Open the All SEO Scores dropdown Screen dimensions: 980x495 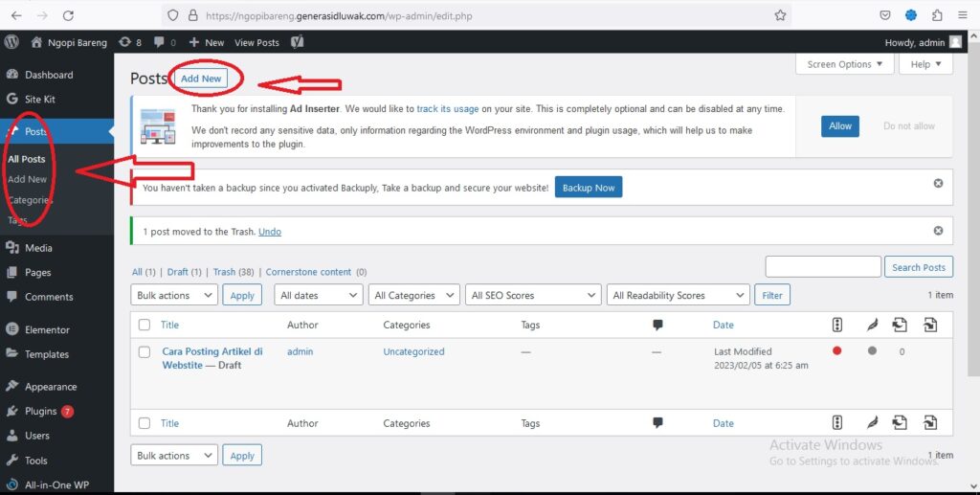536,296
